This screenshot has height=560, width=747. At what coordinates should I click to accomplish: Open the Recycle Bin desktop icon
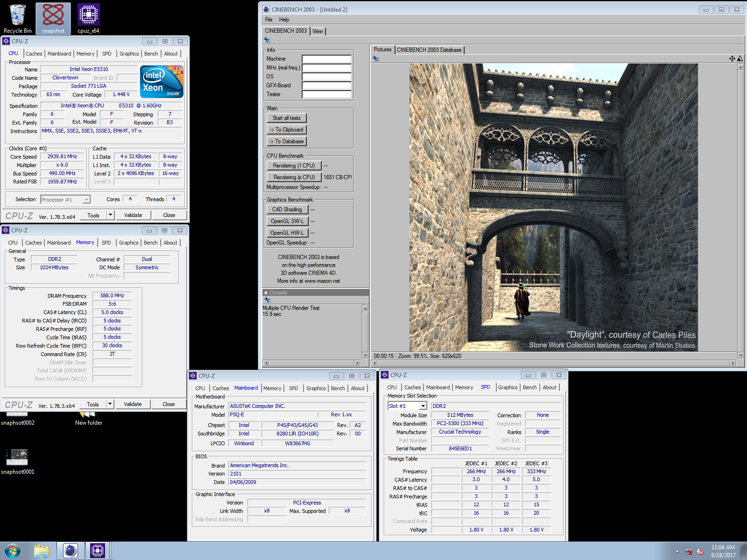coord(18,19)
